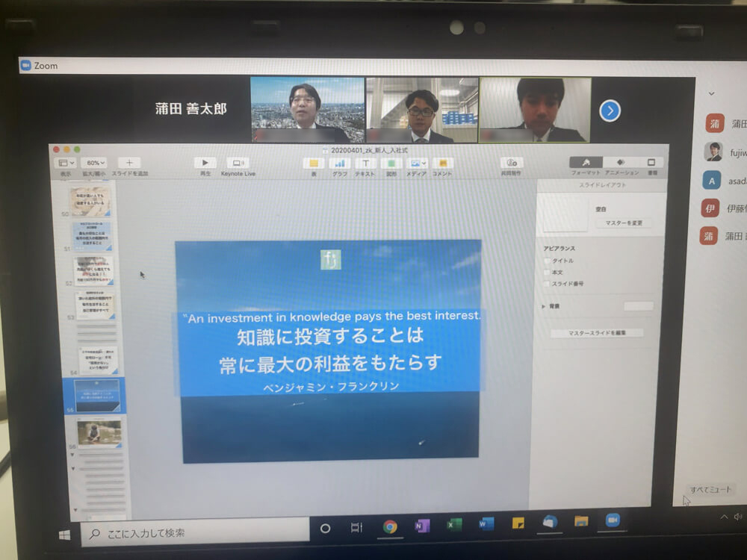Click the マスタースライドを編集 button

point(598,333)
